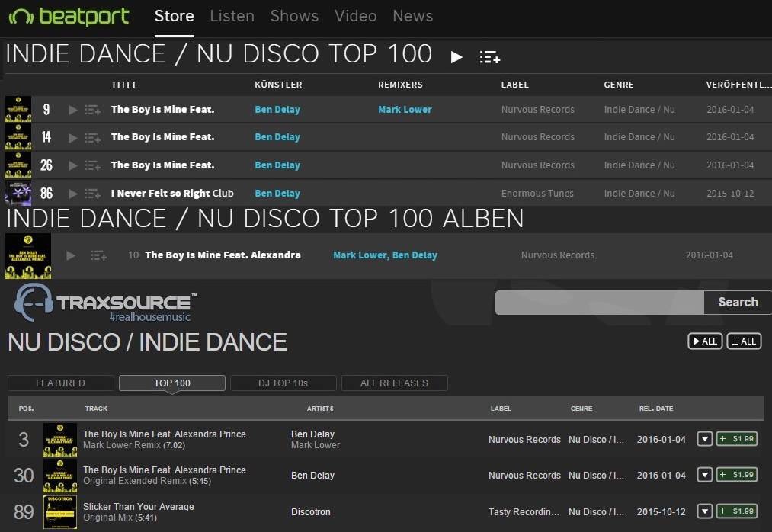Click the KÜNSTLER column header
Screen dimensions: 772x532
pos(278,85)
